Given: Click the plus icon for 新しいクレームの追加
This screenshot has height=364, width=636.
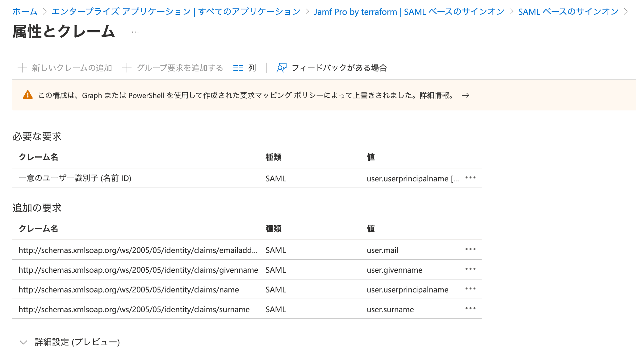Looking at the screenshot, I should pos(22,68).
